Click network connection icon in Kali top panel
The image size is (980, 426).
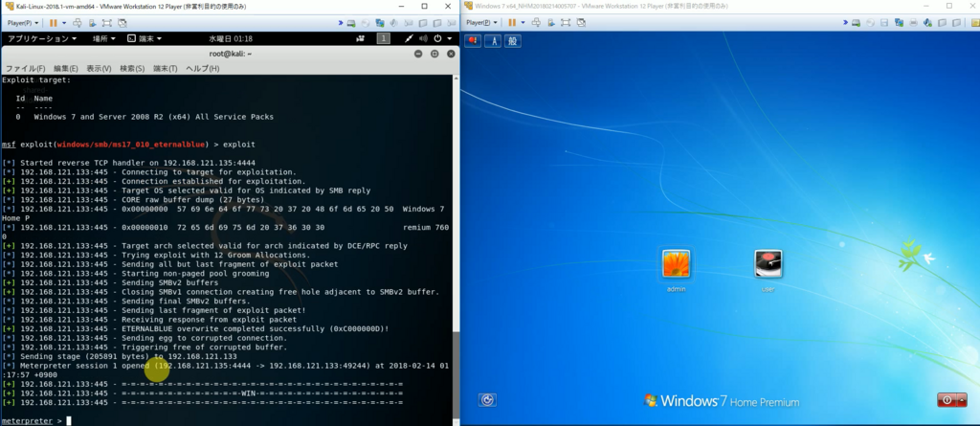(408, 39)
